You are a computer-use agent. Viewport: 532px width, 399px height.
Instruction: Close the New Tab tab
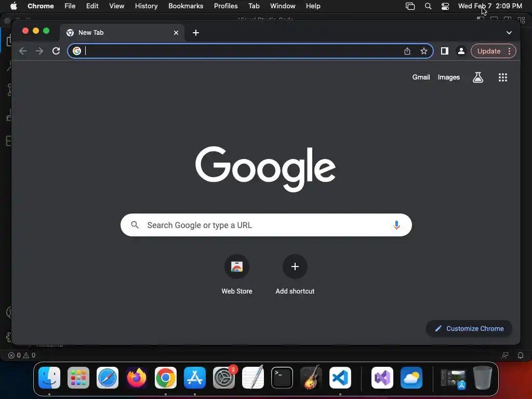(176, 33)
